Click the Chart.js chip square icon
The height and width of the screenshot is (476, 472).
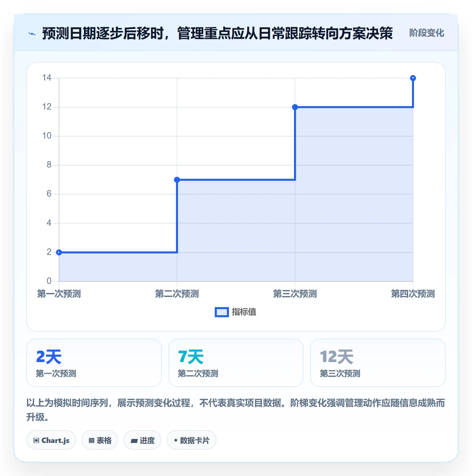click(x=36, y=441)
